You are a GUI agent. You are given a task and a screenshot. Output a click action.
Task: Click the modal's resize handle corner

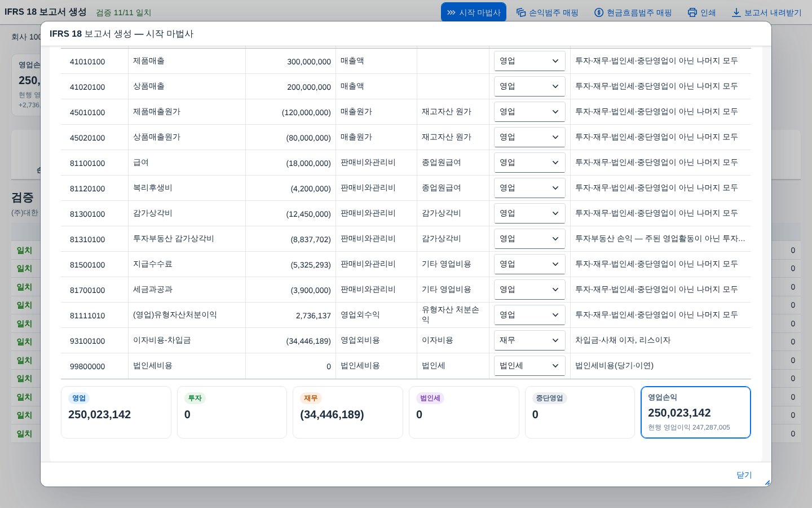coord(767,483)
